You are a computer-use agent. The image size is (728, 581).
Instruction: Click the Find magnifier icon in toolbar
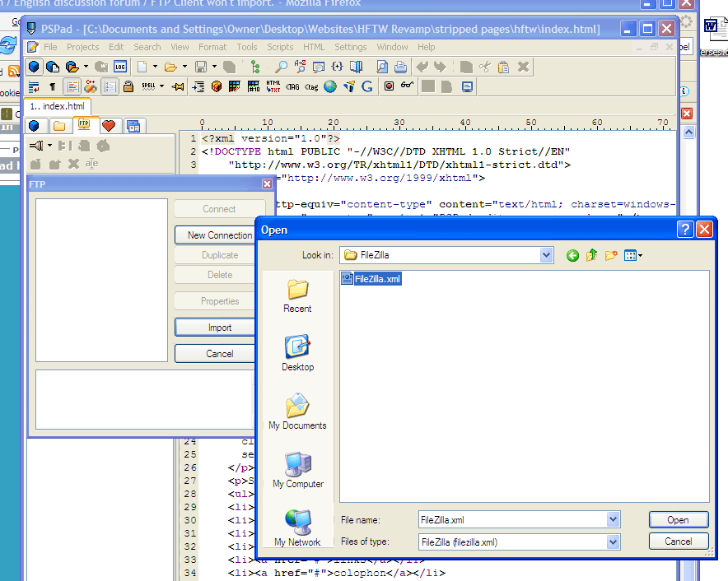pos(281,67)
